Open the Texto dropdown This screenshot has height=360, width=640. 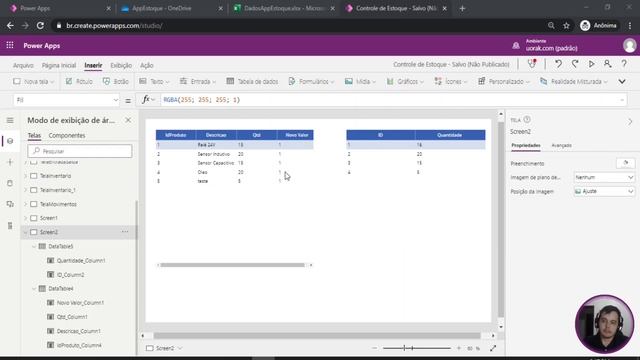click(x=154, y=82)
